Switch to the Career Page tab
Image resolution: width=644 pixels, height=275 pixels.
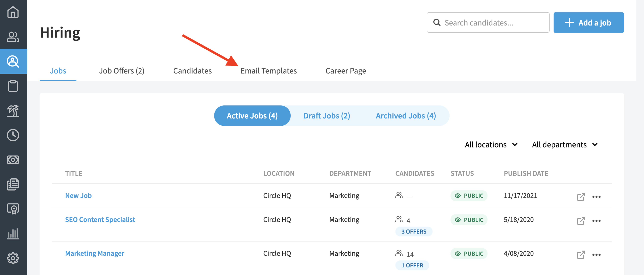(345, 71)
